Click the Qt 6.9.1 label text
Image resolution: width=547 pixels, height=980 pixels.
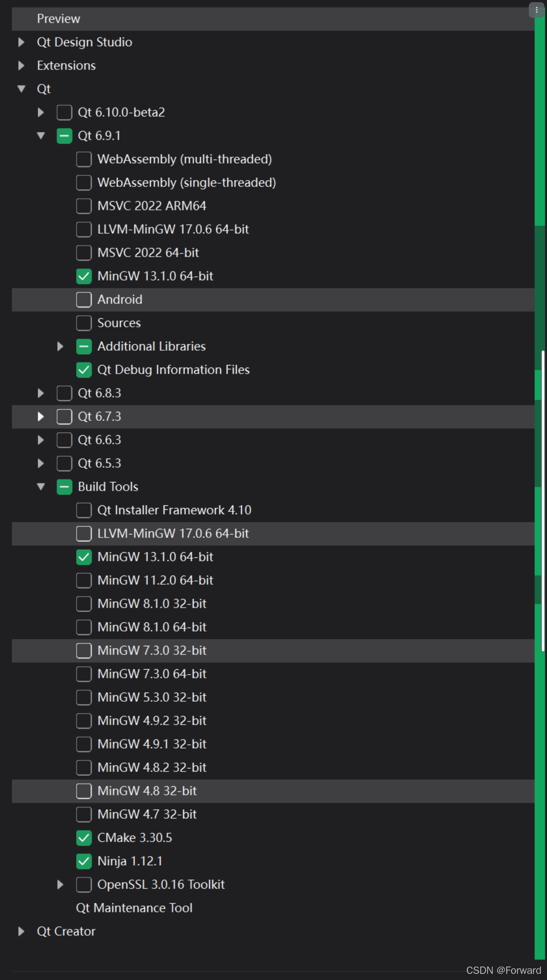click(x=99, y=136)
